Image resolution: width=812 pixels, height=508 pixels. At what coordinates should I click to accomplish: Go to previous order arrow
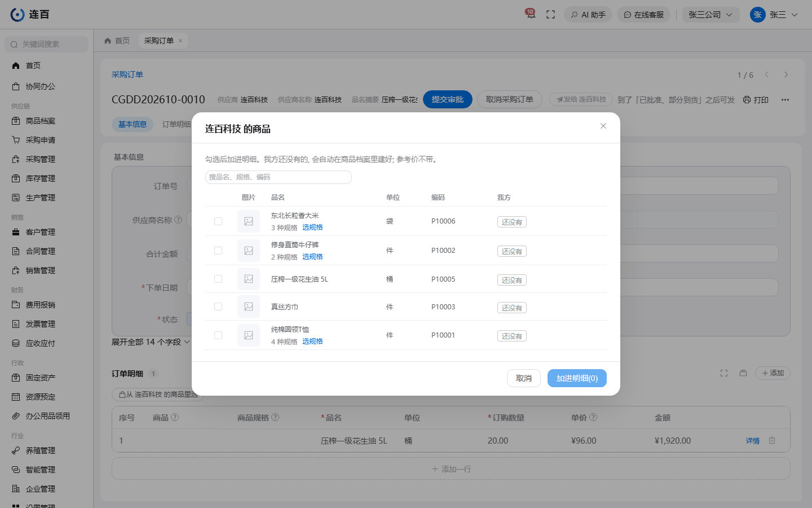click(x=767, y=75)
